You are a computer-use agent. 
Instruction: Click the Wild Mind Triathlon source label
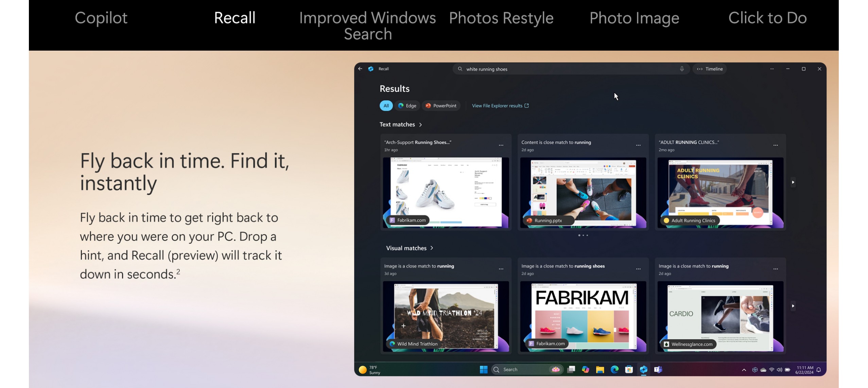click(x=414, y=344)
